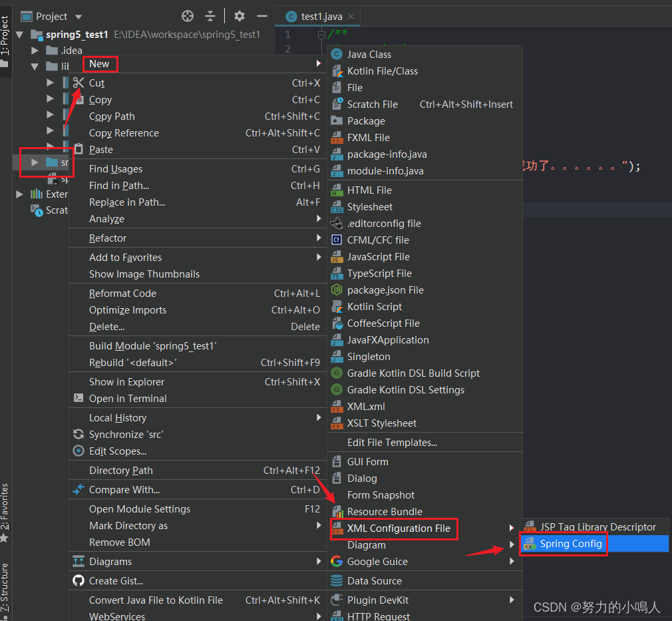Viewport: 672px width, 621px height.
Task: Select Spring Config
Action: 595,544
